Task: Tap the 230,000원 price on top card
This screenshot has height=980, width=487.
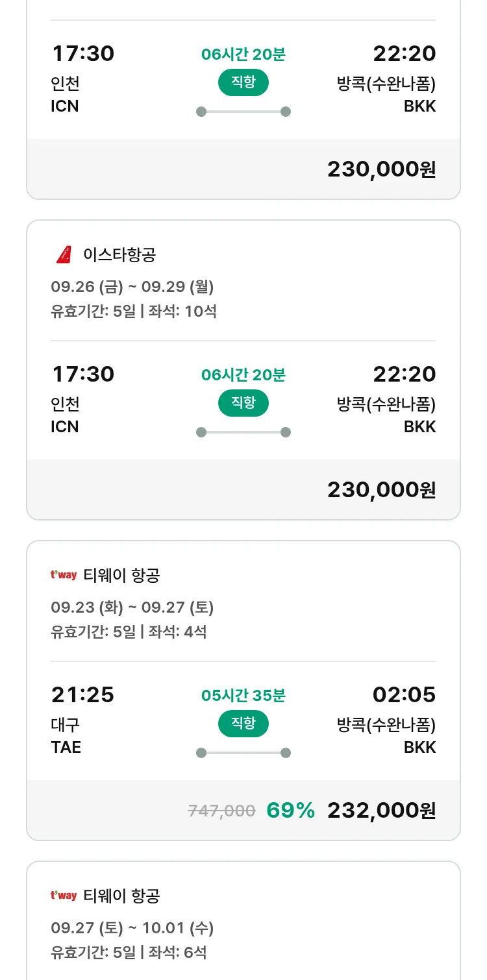Action: (x=381, y=169)
